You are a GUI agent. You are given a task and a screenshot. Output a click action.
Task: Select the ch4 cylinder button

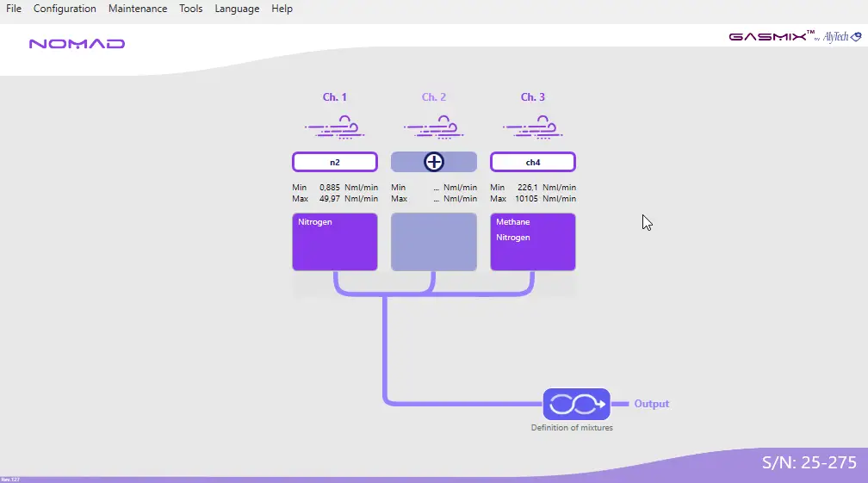tap(533, 162)
